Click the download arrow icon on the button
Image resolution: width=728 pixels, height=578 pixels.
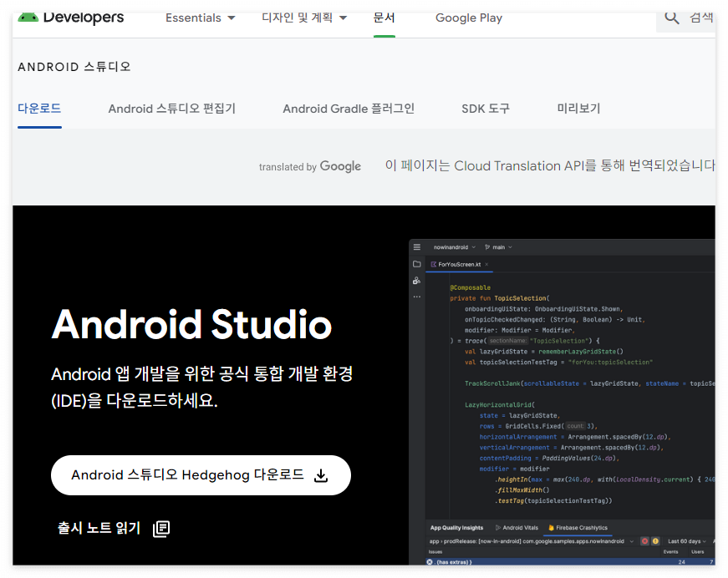(x=321, y=475)
